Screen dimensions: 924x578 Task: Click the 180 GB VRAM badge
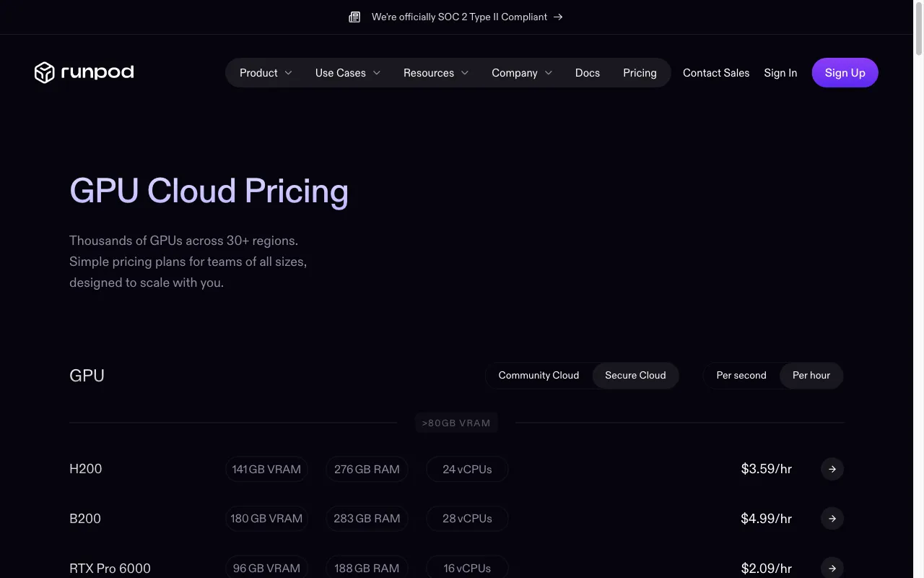point(266,519)
